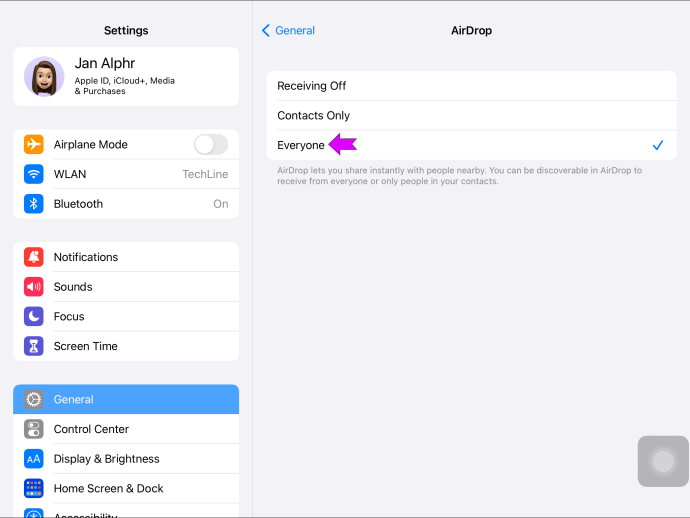Open Jan Alphr Apple ID profile

pos(140,76)
